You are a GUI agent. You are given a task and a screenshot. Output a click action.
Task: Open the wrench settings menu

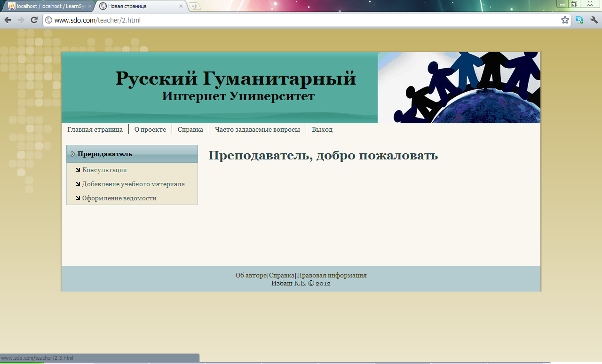594,20
